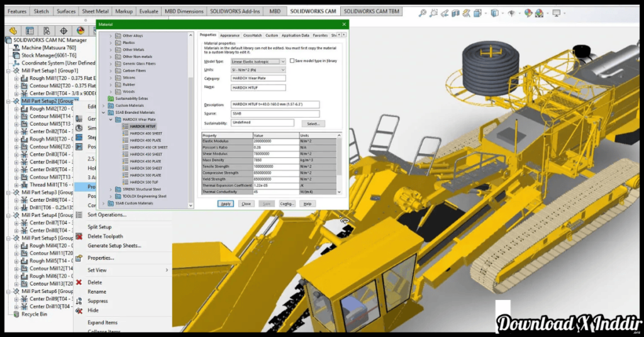Image resolution: width=644 pixels, height=337 pixels.
Task: Click the Suppress icon in the context menu
Action: (79, 301)
